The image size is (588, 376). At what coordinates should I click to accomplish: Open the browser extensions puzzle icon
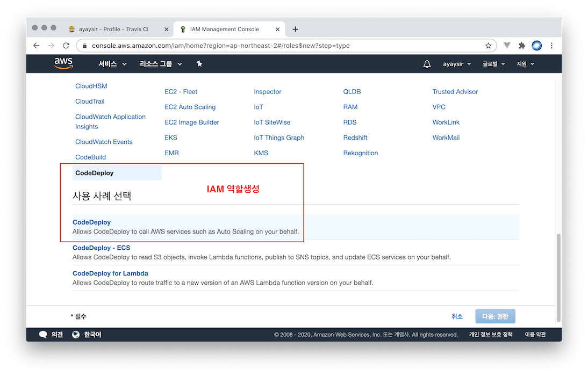[521, 46]
